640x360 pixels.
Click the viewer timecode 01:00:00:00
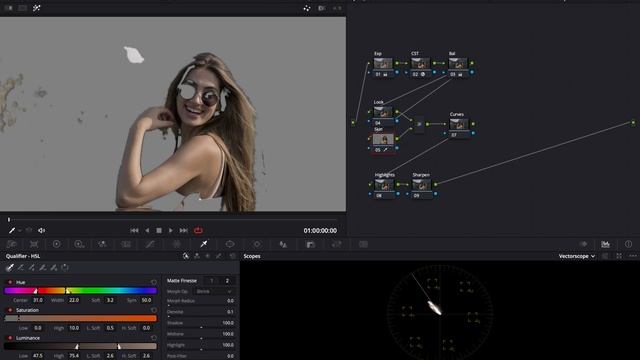(320, 231)
